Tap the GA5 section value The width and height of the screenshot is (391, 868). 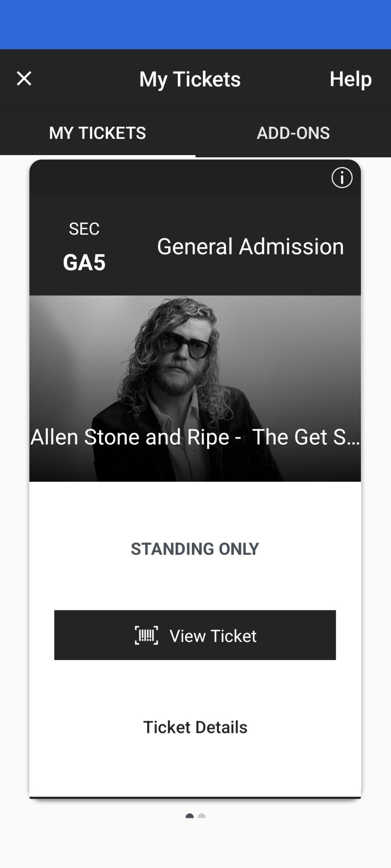84,263
